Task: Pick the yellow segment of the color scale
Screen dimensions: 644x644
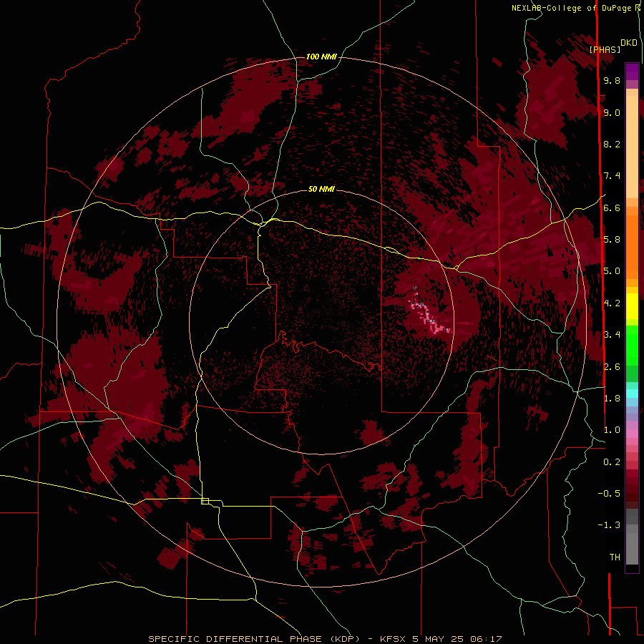Action: [632, 306]
